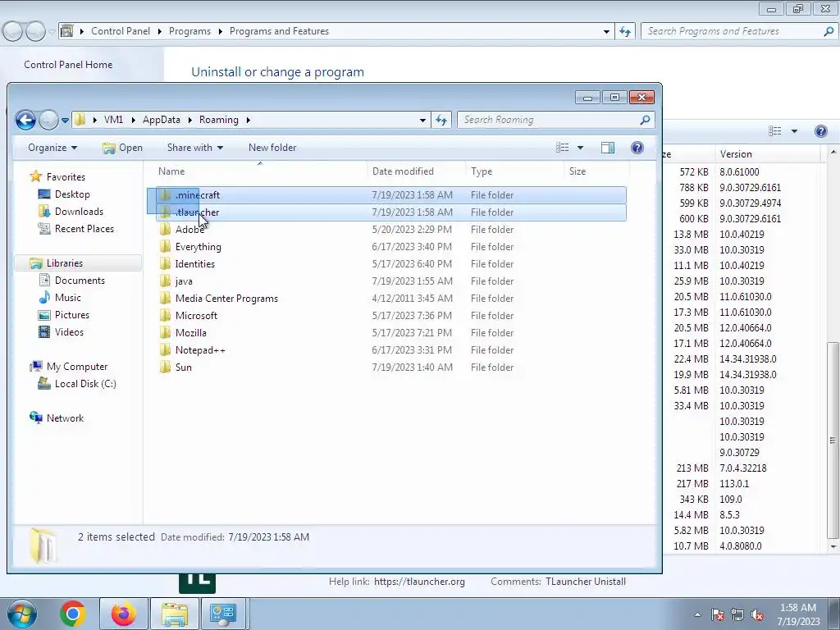840x630 pixels.
Task: Open help in Programs and Features window
Action: click(820, 131)
